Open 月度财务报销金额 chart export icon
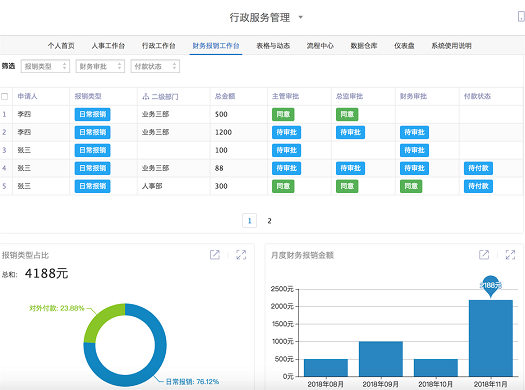Screen dimensions: 525x390 pyautogui.click(x=484, y=255)
